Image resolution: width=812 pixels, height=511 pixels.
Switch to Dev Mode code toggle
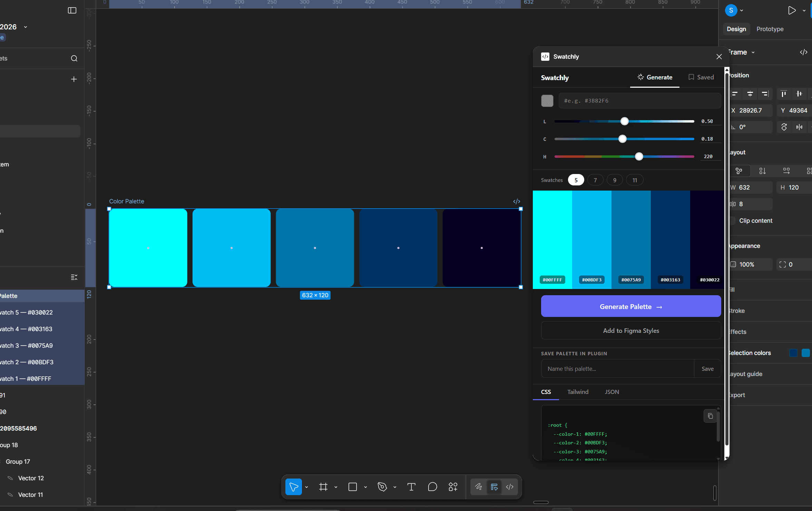510,487
